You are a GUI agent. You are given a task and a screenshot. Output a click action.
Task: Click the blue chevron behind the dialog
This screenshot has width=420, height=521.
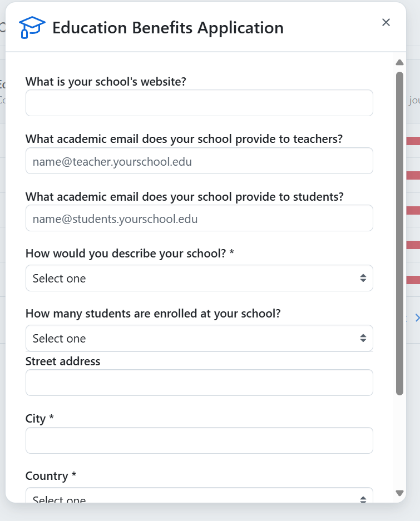pyautogui.click(x=417, y=318)
